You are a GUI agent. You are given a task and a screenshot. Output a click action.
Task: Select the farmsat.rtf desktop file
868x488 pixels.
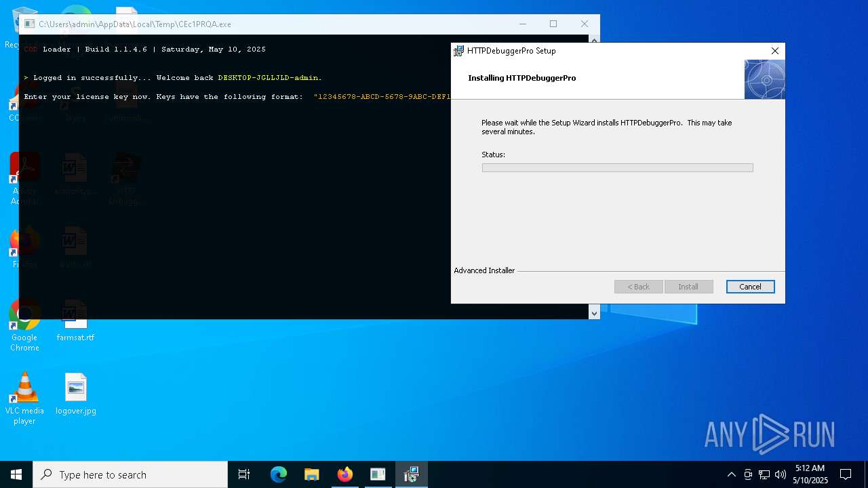75,321
